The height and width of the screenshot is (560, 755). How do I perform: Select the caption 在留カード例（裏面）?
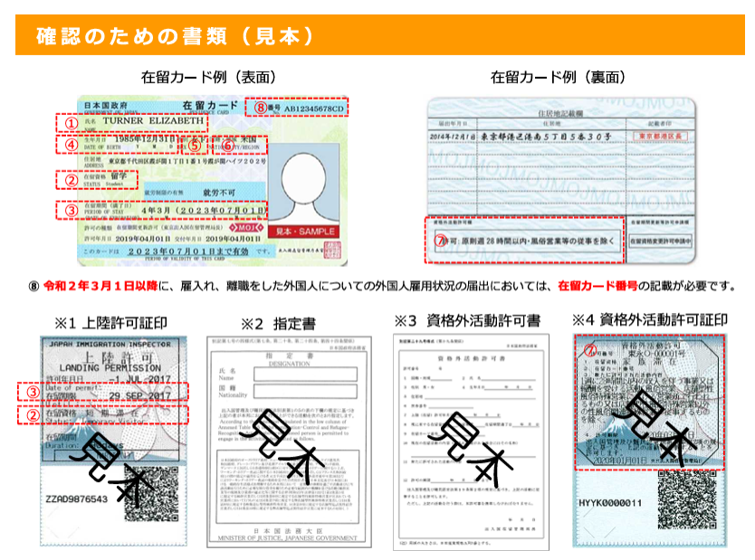[559, 77]
